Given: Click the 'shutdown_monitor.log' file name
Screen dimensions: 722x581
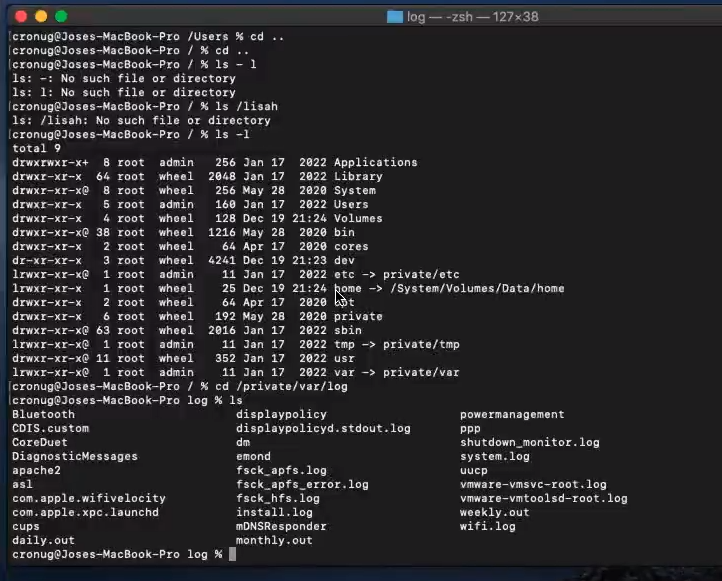Looking at the screenshot, I should click(530, 442).
